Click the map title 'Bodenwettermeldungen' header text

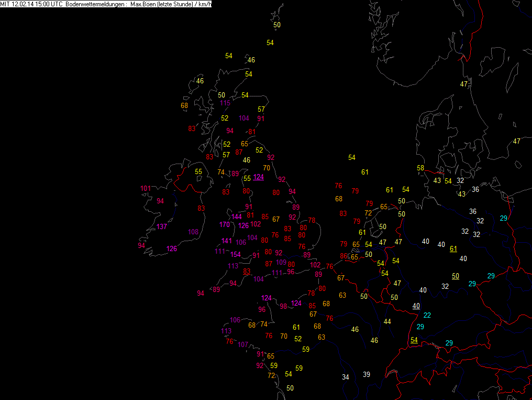tap(95, 4)
